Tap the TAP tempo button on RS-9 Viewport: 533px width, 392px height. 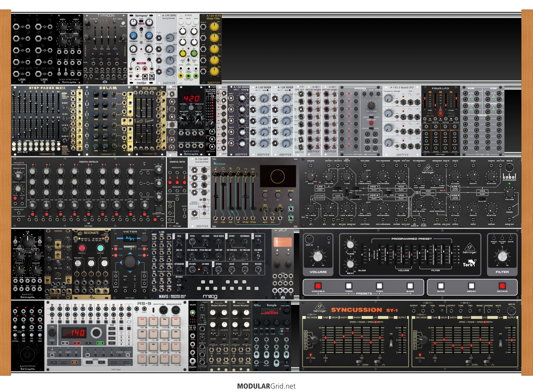tap(65, 343)
